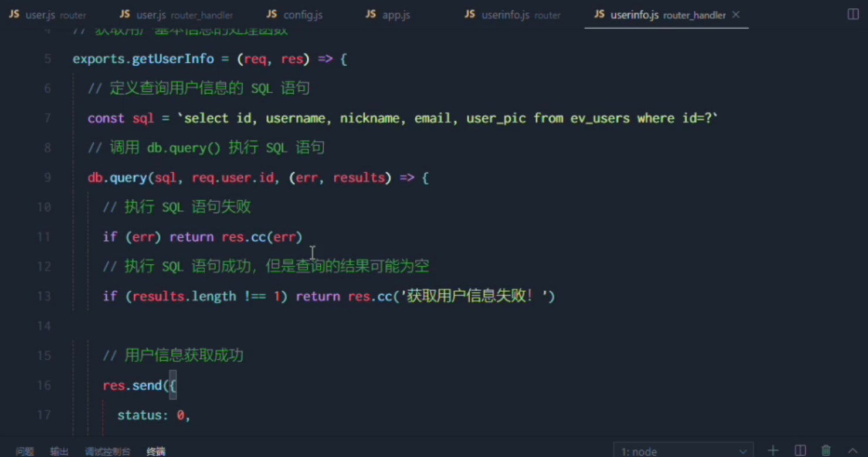Click 'results' parameter on line 9
This screenshot has height=457, width=868.
pos(359,178)
